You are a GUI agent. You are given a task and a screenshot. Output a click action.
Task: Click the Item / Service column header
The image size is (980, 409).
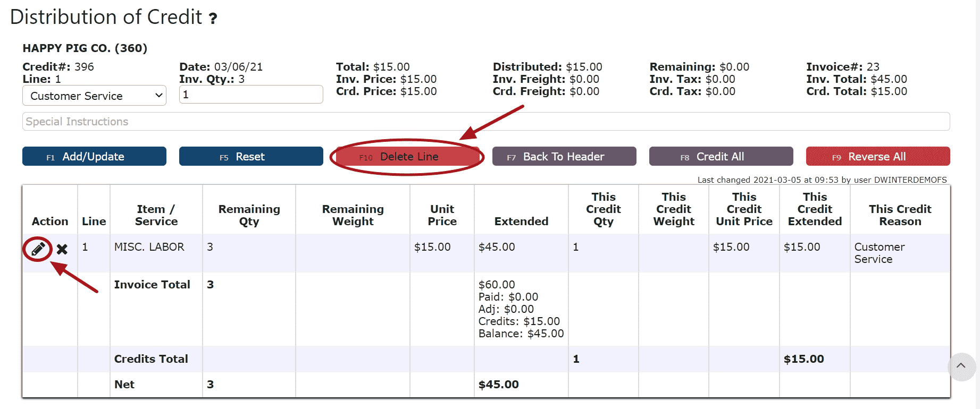(156, 215)
